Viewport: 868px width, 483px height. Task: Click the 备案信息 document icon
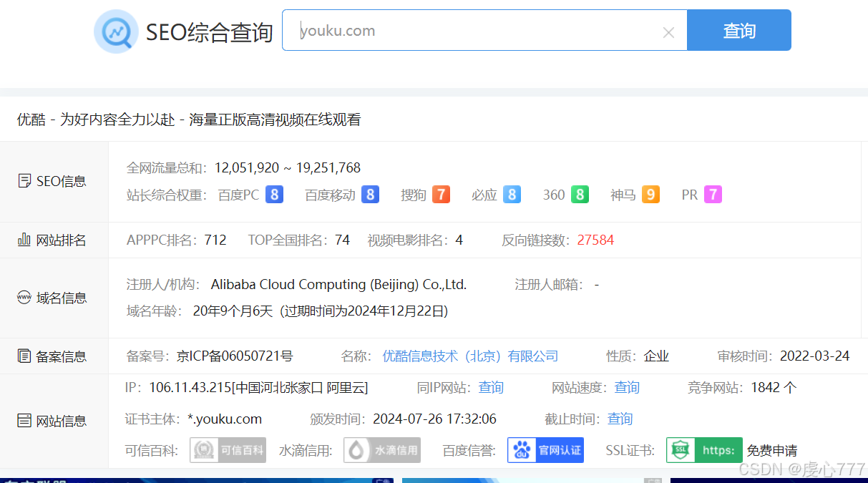24,356
